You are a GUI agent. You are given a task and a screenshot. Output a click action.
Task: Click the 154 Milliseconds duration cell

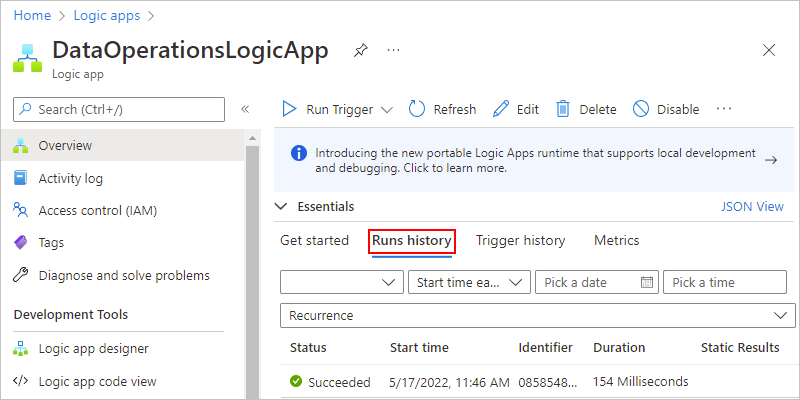pos(641,382)
